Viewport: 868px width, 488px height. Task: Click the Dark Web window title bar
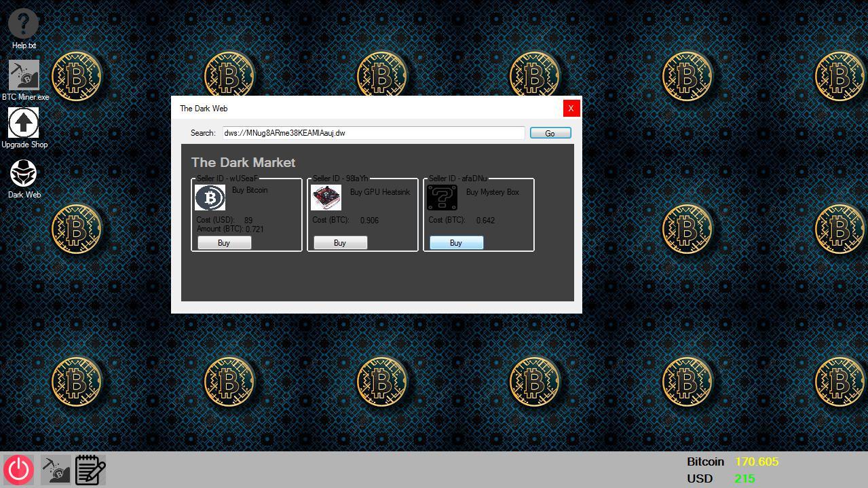[x=366, y=108]
